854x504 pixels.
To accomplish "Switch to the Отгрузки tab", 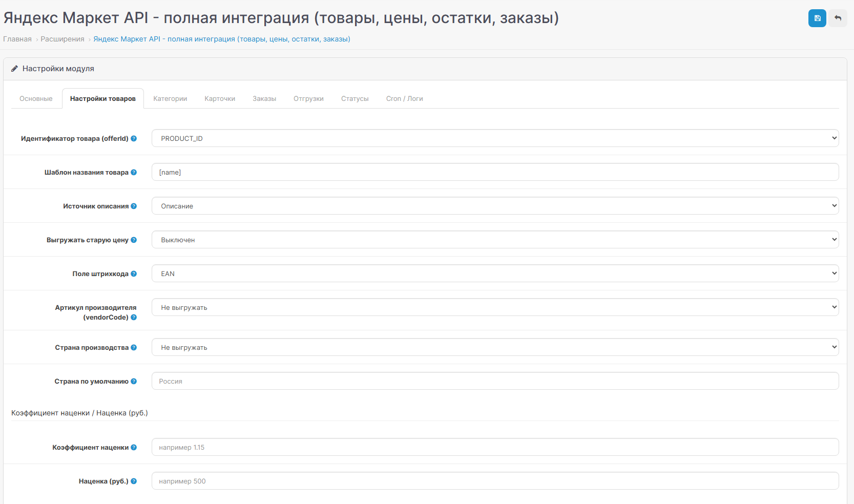I will (x=308, y=98).
